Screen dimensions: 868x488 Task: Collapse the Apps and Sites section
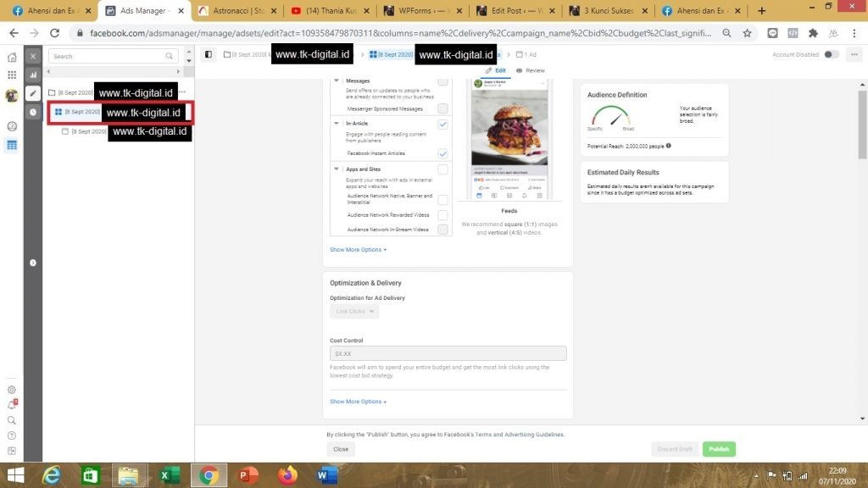(x=336, y=169)
